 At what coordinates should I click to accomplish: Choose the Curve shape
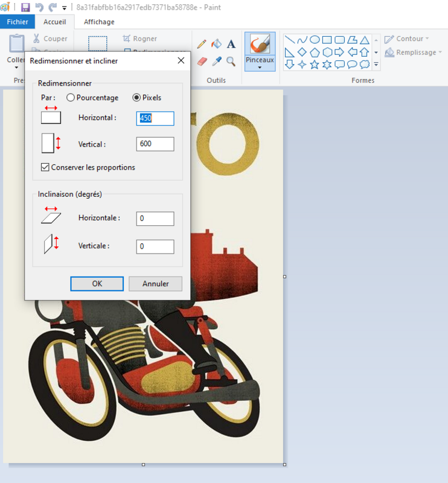click(x=302, y=39)
